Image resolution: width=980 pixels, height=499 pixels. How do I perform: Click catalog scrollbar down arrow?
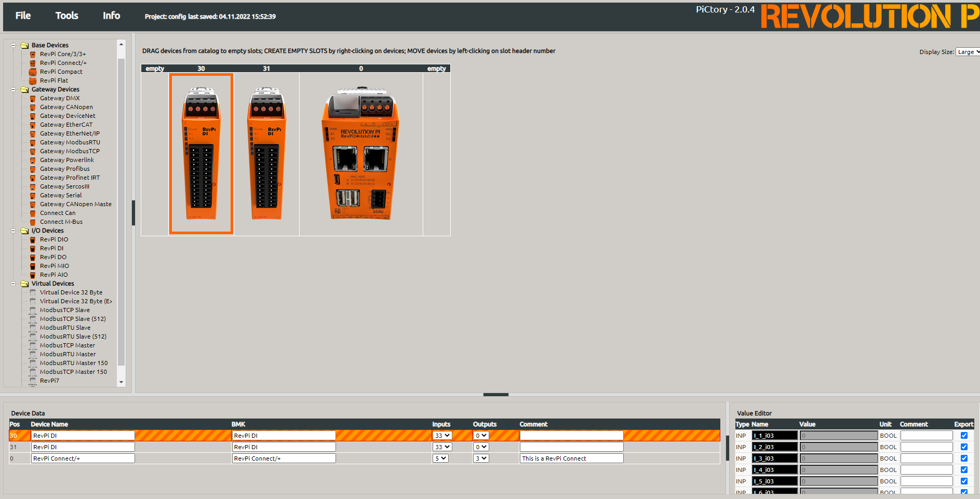pyautogui.click(x=122, y=382)
